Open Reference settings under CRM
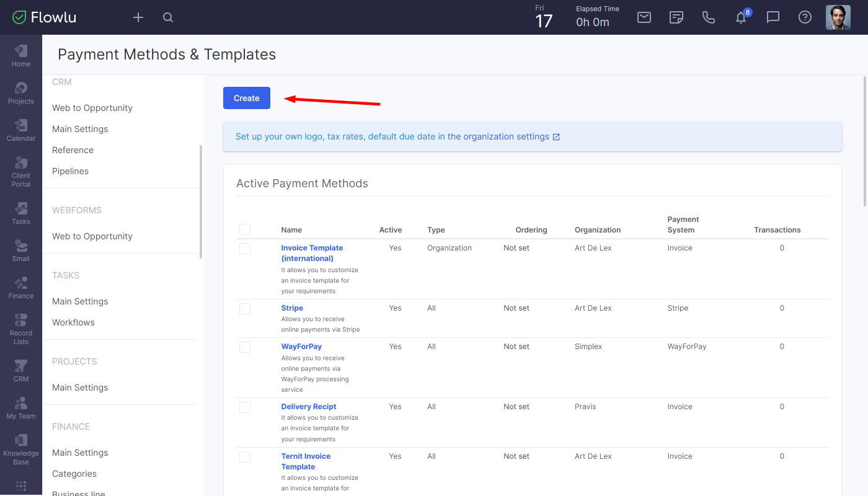This screenshot has width=868, height=496. [73, 150]
